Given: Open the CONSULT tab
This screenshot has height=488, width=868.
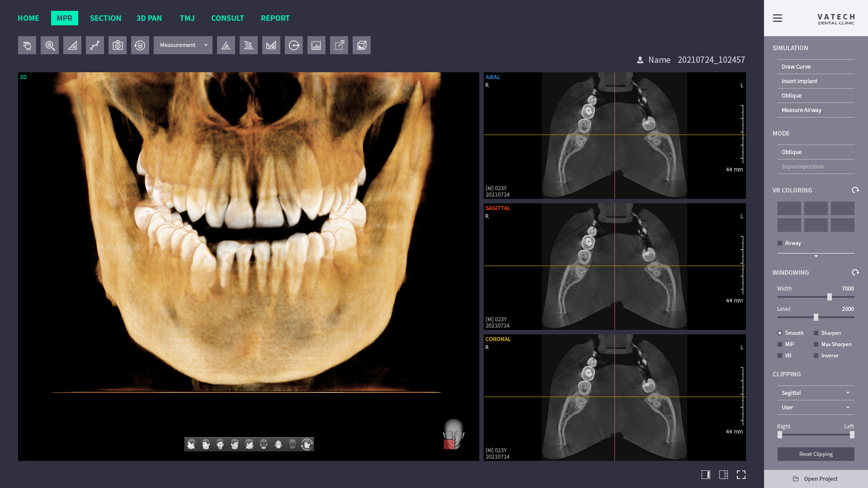Looking at the screenshot, I should (x=227, y=18).
